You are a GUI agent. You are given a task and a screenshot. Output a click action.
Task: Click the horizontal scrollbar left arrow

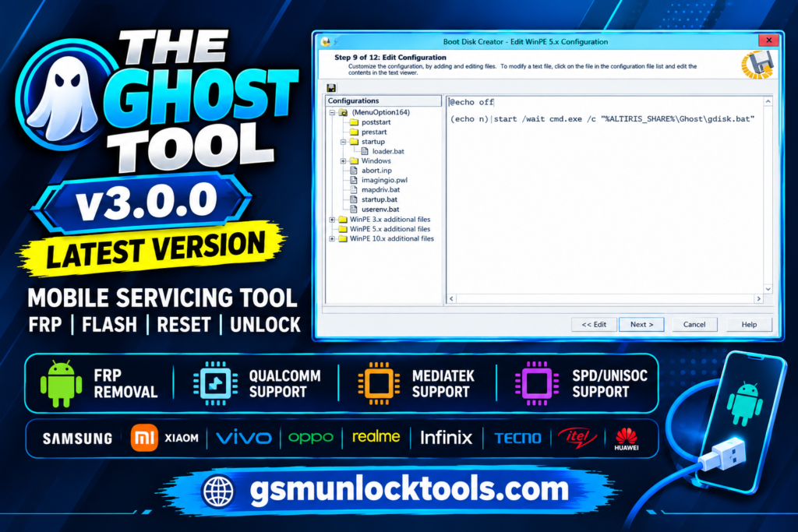[x=451, y=298]
